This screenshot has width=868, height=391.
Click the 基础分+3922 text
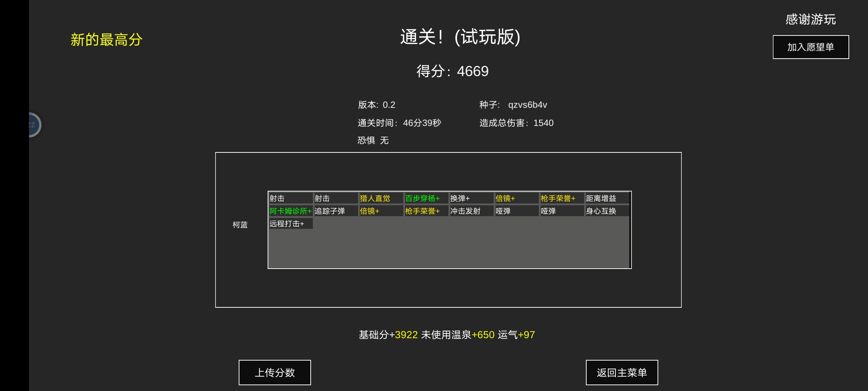coord(388,335)
